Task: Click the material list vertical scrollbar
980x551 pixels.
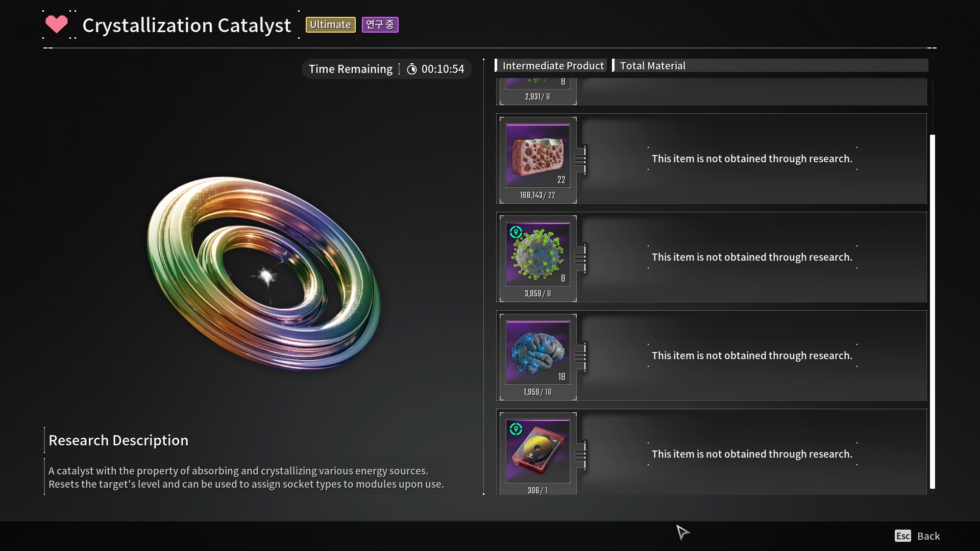Action: (x=933, y=311)
